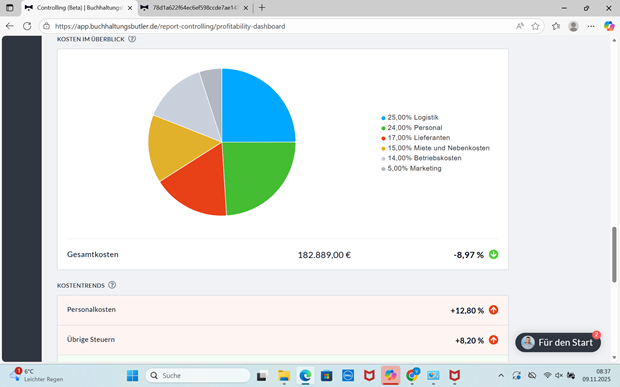Close the 78d1a622f64ec6ef598 tab

(x=246, y=8)
